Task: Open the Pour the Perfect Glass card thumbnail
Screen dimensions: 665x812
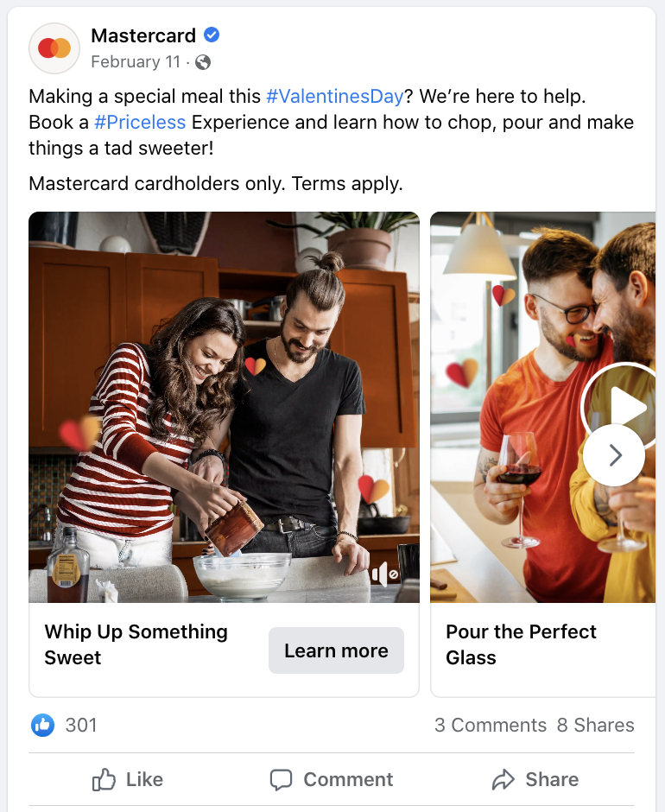Action: 542,407
